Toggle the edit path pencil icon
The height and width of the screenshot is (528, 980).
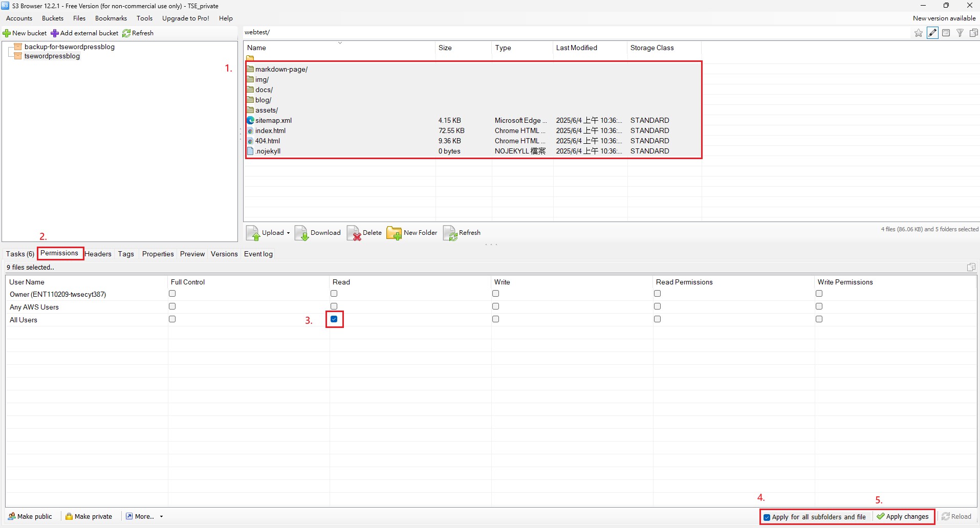coord(932,33)
